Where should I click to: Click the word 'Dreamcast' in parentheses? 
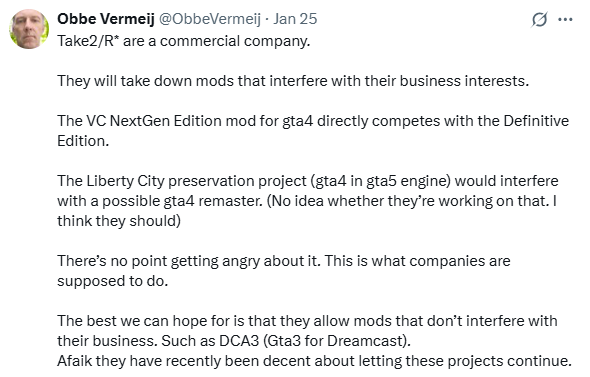click(x=365, y=341)
